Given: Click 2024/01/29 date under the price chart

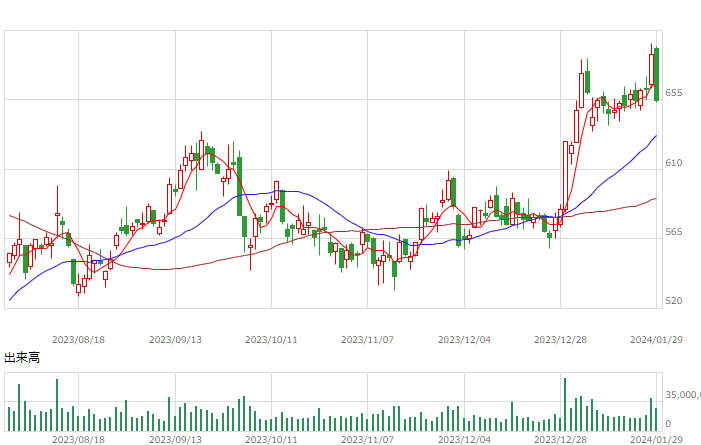Looking at the screenshot, I should point(656,340).
